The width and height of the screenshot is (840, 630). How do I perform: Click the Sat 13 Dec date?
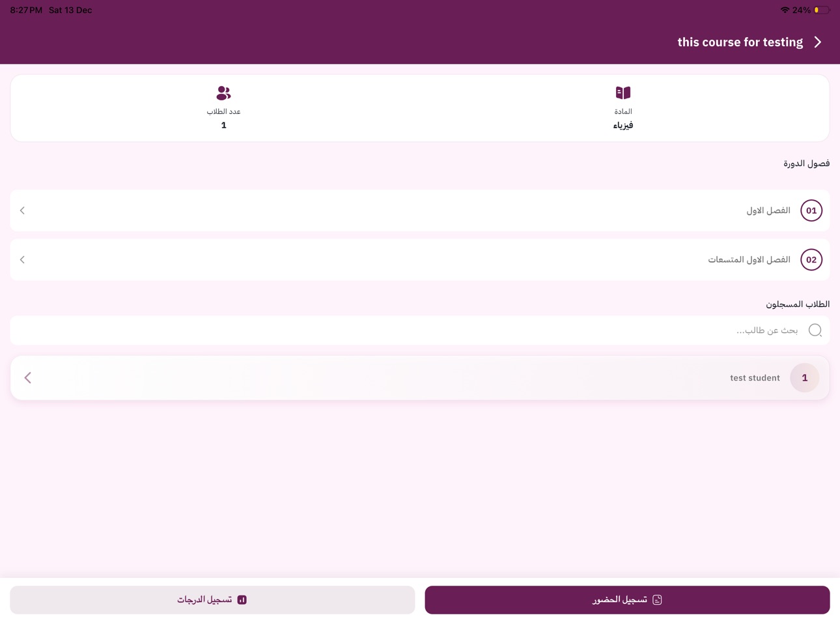coord(70,10)
